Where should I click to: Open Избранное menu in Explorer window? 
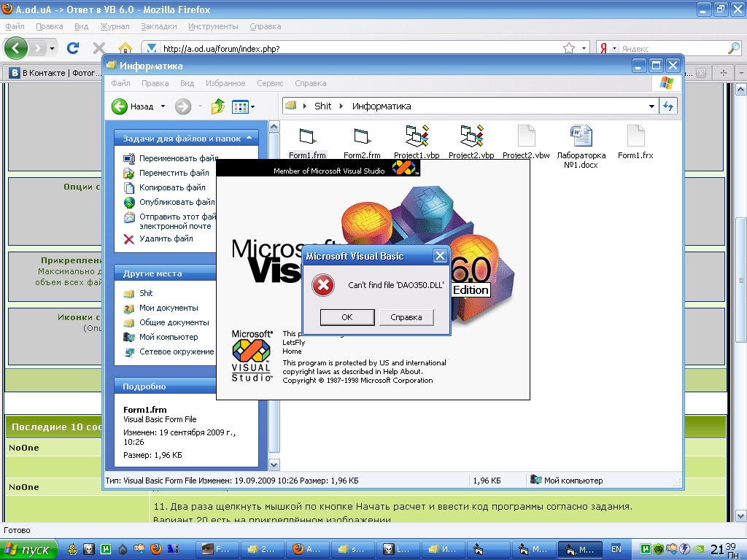[x=225, y=83]
